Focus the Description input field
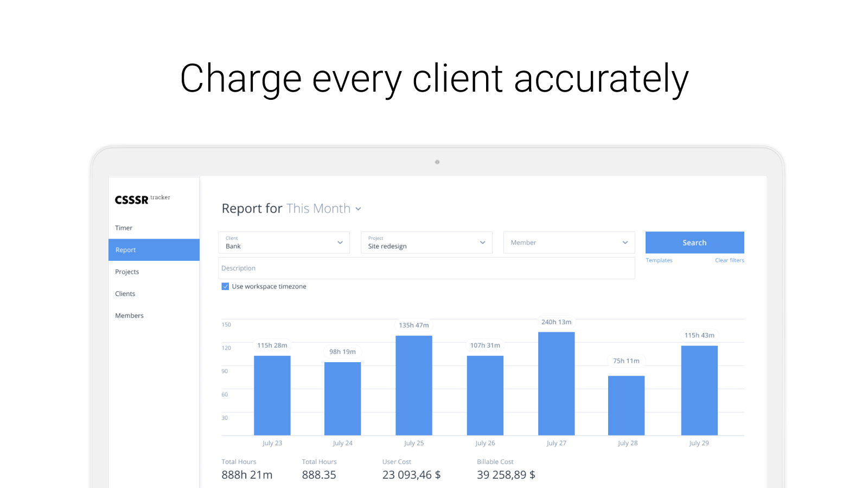 (x=426, y=268)
